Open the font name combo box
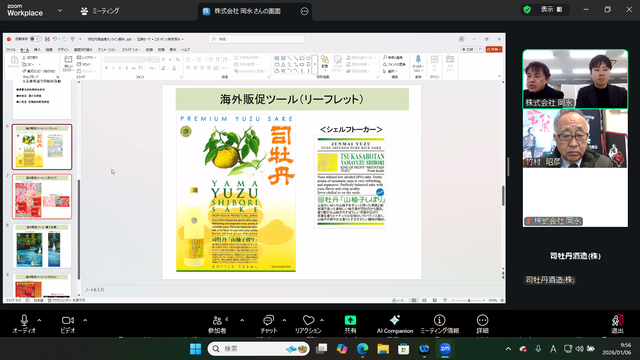 pos(124,60)
